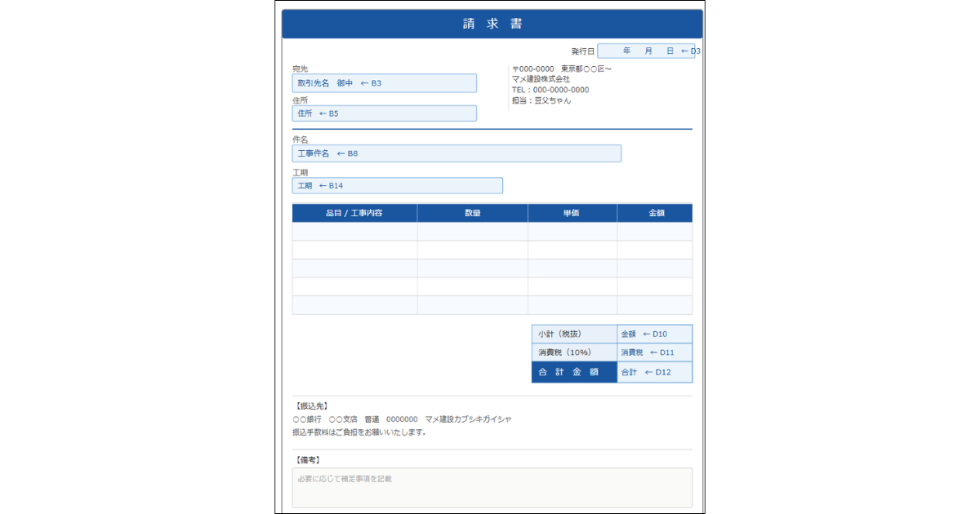Select the company name マメ建設株式会社
Viewport: 980px width, 514px height.
[x=541, y=79]
